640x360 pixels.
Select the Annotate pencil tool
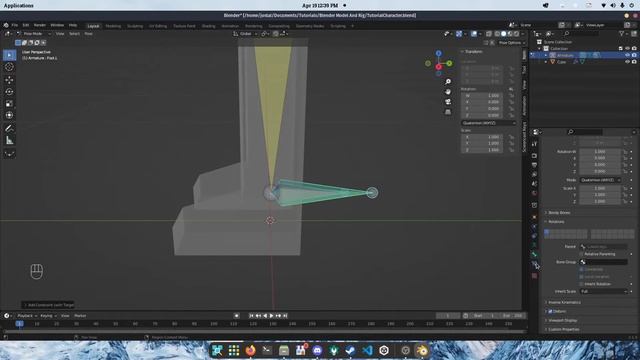pyautogui.click(x=9, y=129)
